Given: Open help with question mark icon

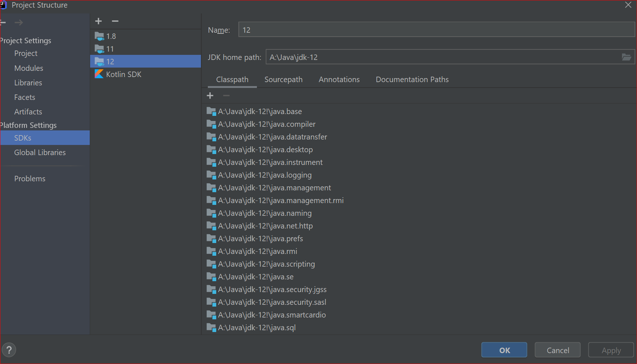Looking at the screenshot, I should point(9,350).
